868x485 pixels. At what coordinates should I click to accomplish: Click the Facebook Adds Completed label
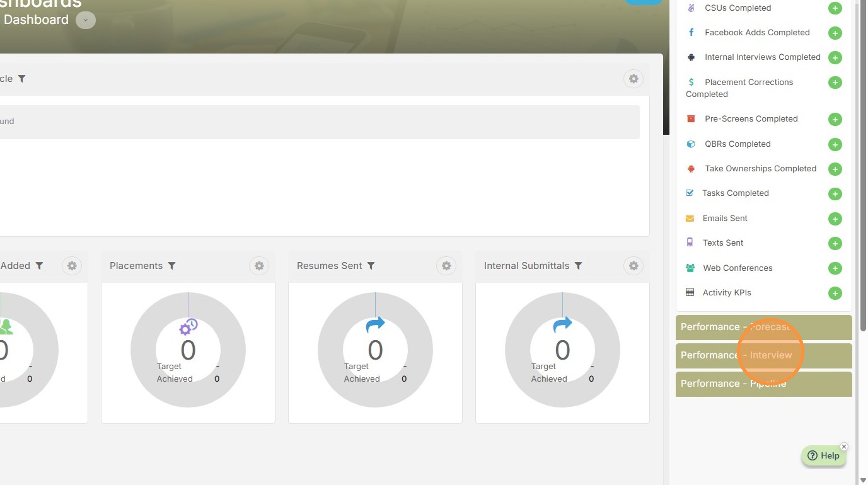(757, 33)
